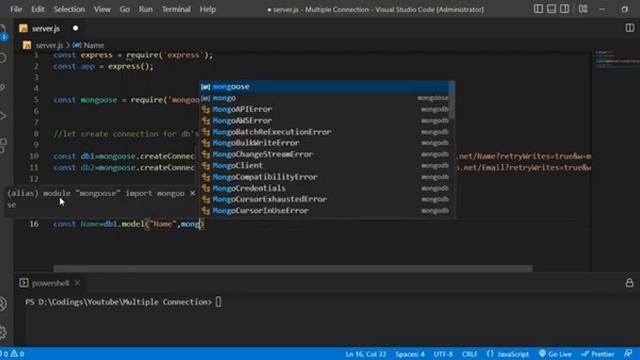Select mongoose suggestion in autocomplete
This screenshot has height=360, width=640.
click(324, 87)
